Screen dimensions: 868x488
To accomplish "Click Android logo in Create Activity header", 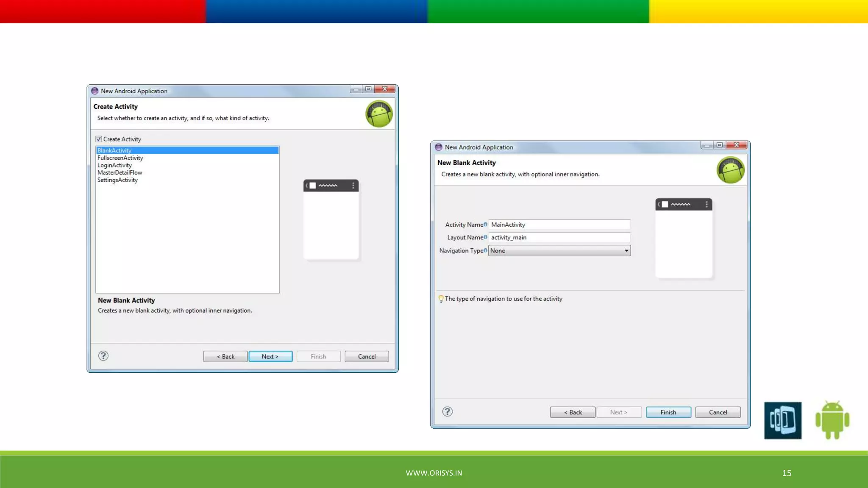I will 379,114.
